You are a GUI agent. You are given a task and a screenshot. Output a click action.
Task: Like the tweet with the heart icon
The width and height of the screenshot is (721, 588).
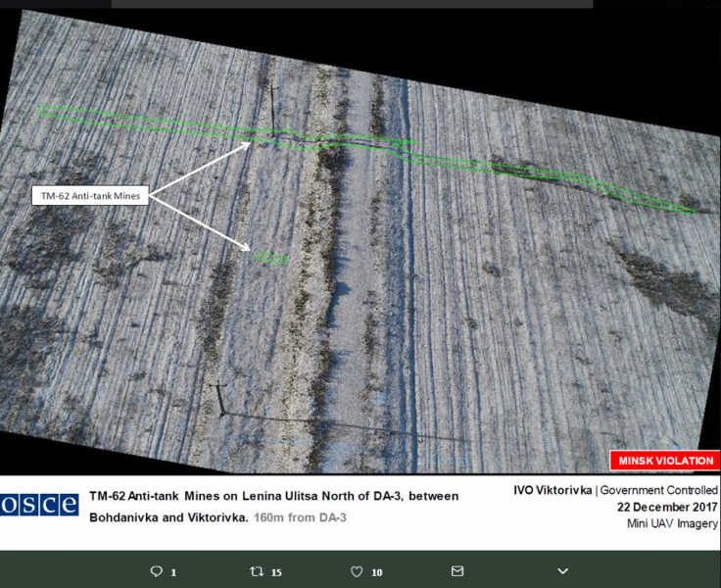(357, 571)
